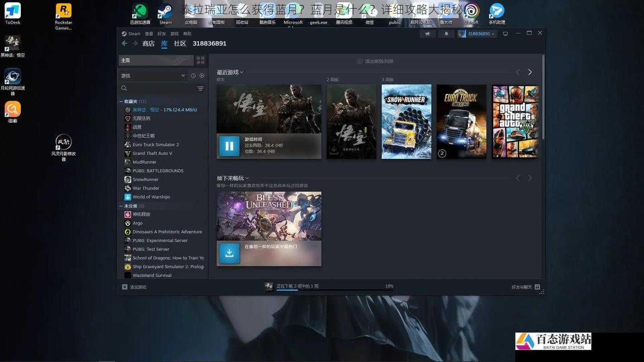
Task: Go back with the Steam back arrow
Action: point(125,43)
